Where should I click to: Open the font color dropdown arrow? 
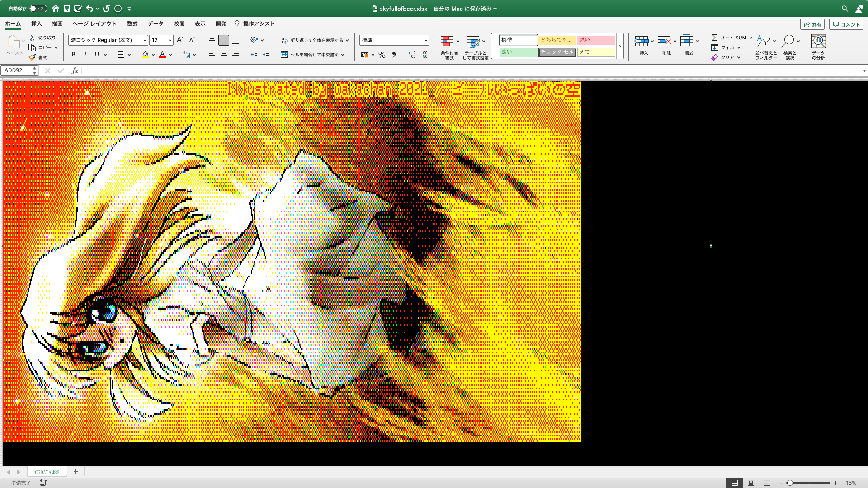click(170, 55)
